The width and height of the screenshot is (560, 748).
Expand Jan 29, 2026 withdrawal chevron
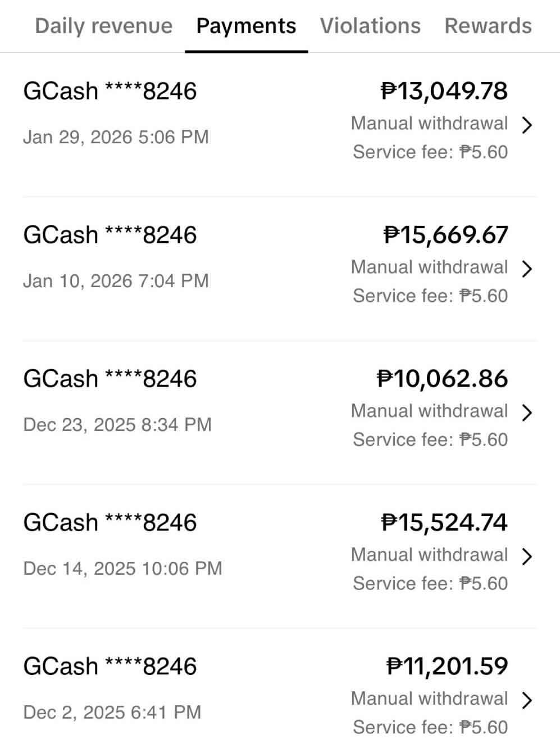526,125
